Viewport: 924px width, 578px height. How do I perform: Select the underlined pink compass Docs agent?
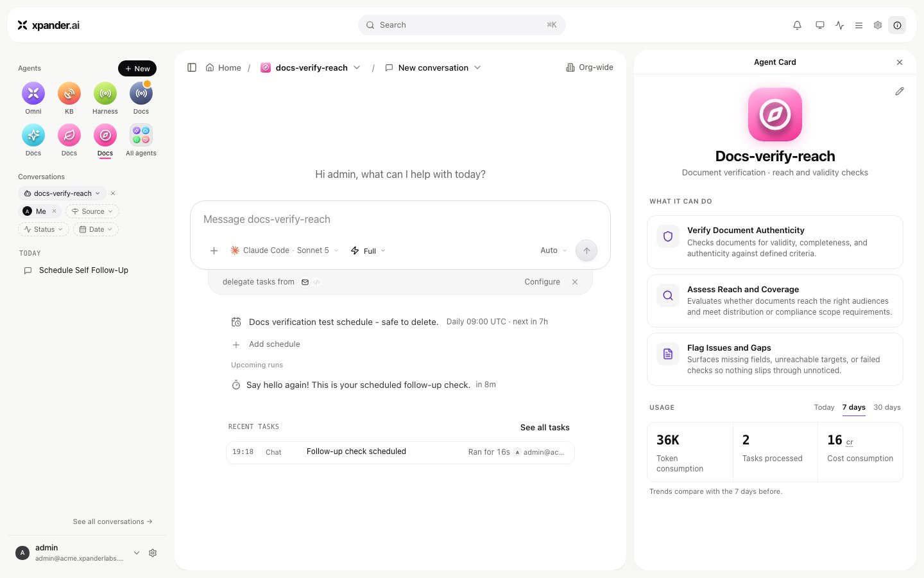click(105, 136)
